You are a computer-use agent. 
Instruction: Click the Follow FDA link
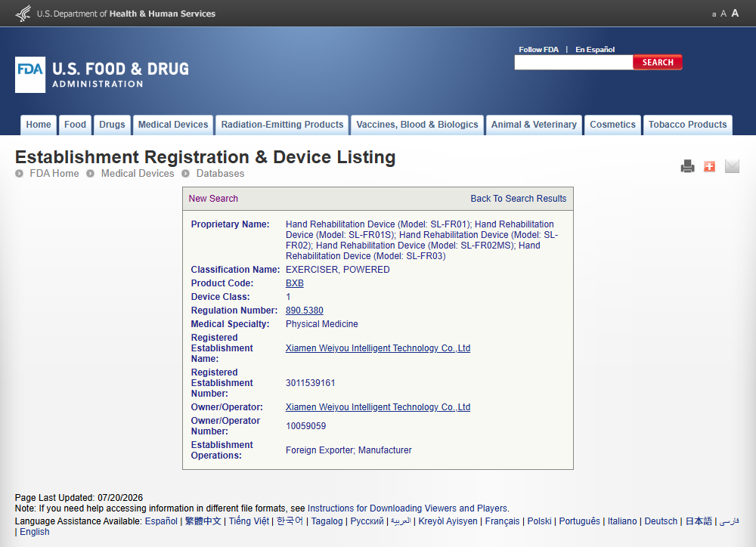(x=538, y=50)
